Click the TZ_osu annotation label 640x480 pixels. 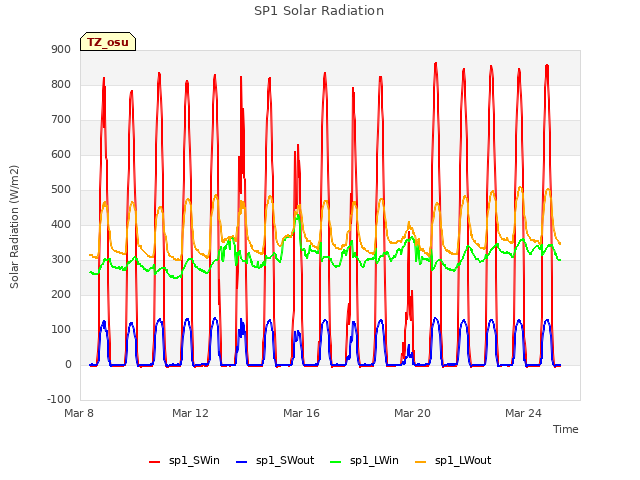pos(108,42)
